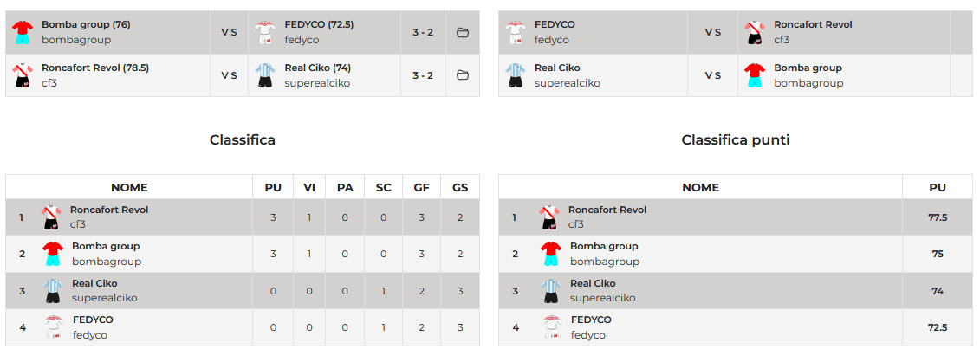Sort by the VI column header
Viewport: 980px width, 349px height.
(x=309, y=187)
